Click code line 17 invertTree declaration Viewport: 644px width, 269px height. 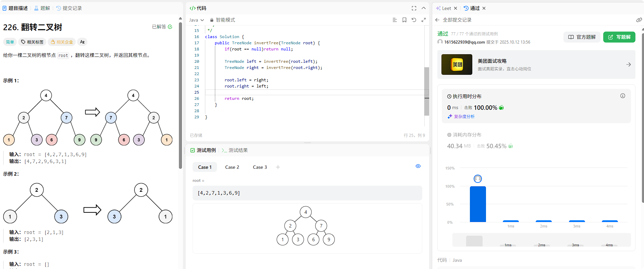coord(267,43)
